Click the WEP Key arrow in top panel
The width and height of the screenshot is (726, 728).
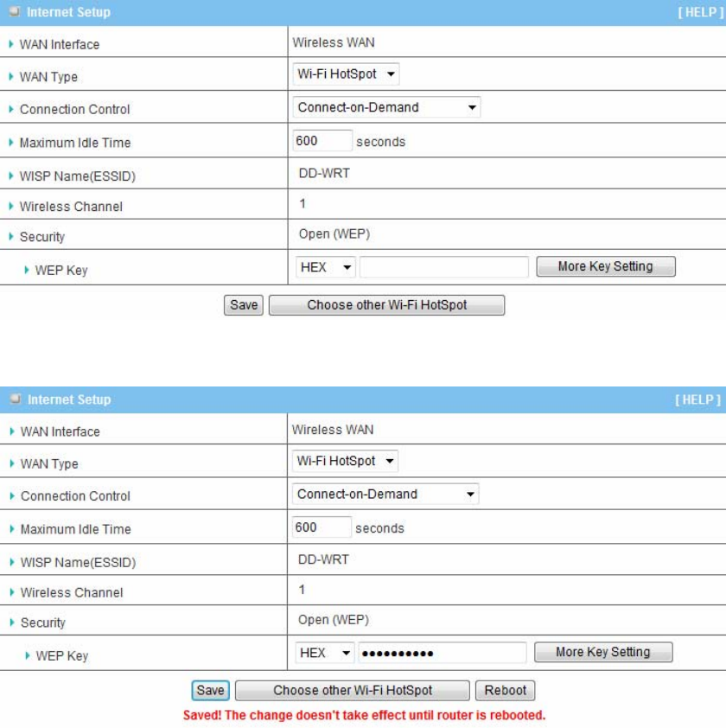(x=27, y=270)
